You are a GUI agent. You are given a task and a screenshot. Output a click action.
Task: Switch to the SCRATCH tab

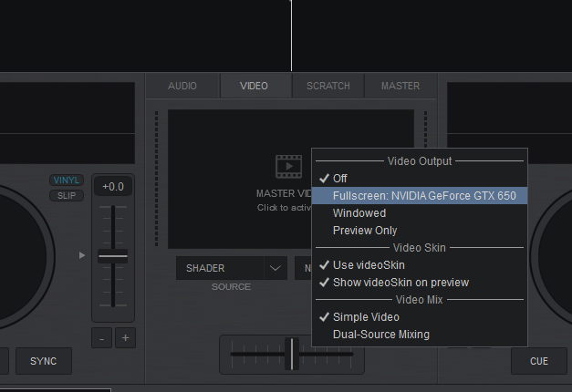coord(328,87)
